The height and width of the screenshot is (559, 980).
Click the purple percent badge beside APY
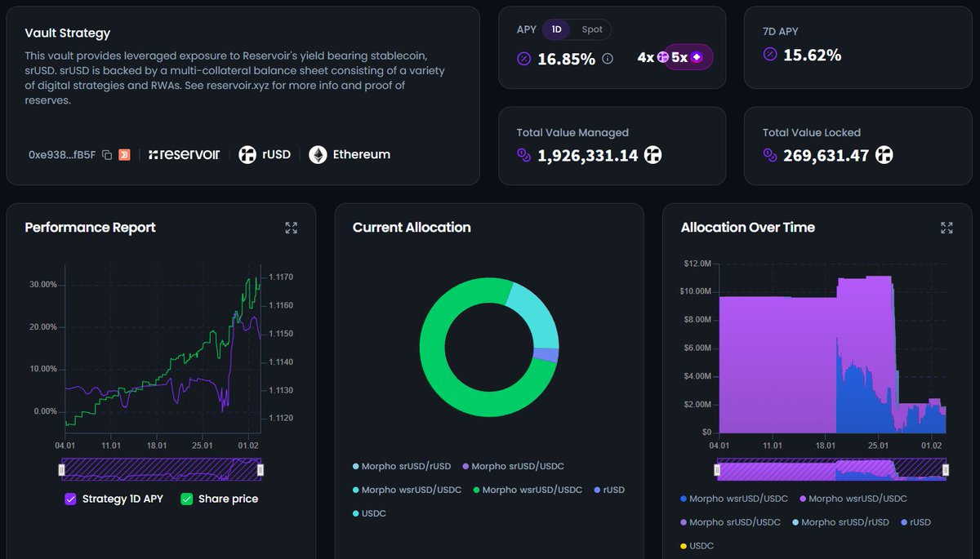click(523, 58)
